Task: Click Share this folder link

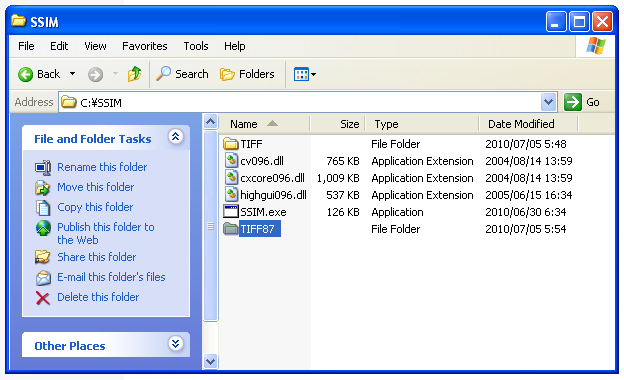Action: click(97, 257)
